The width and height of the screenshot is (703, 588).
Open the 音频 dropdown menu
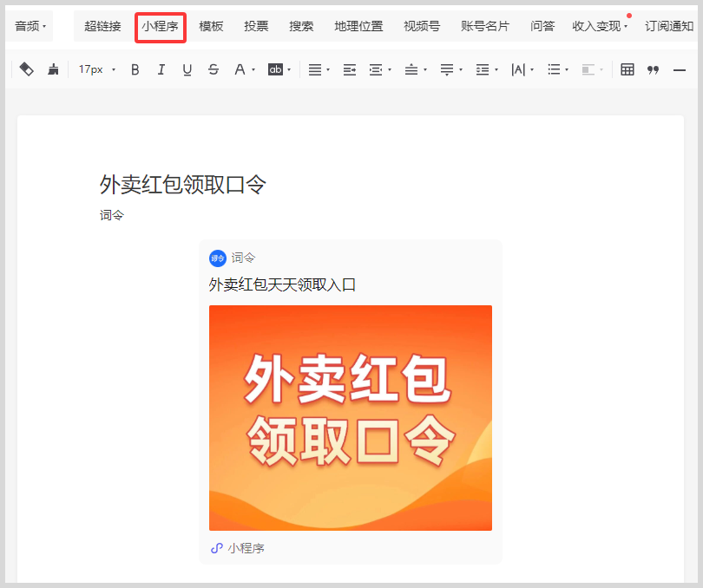tap(30, 26)
